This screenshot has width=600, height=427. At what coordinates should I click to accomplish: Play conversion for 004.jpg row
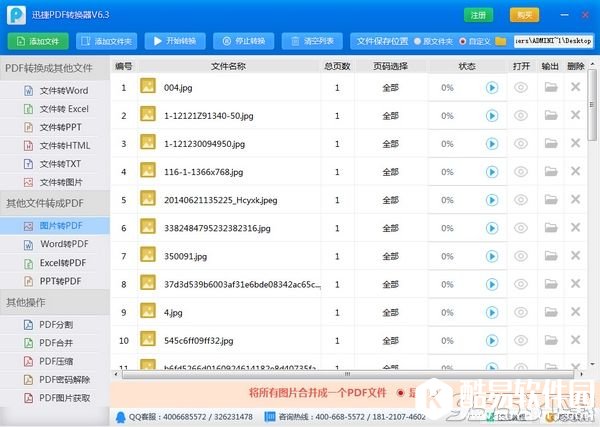[x=492, y=88]
